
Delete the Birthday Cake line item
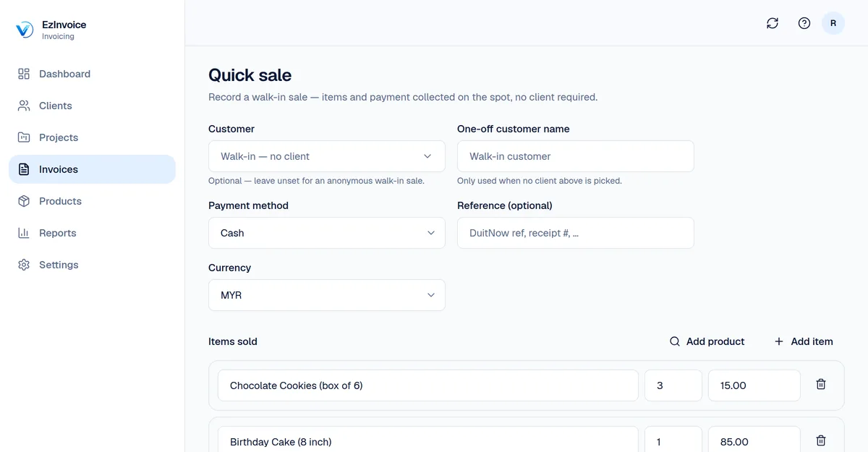[821, 440]
